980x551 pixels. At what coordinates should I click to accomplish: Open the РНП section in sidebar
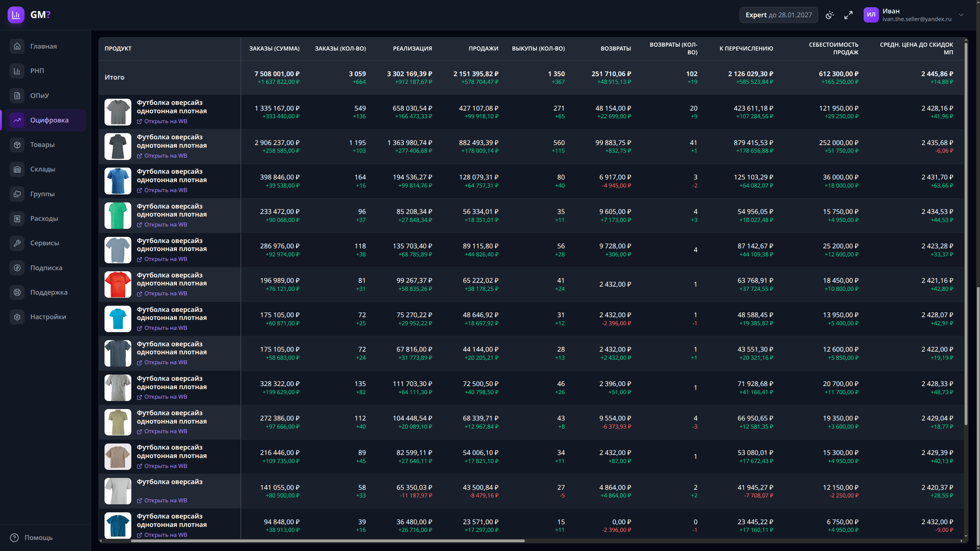click(x=37, y=71)
